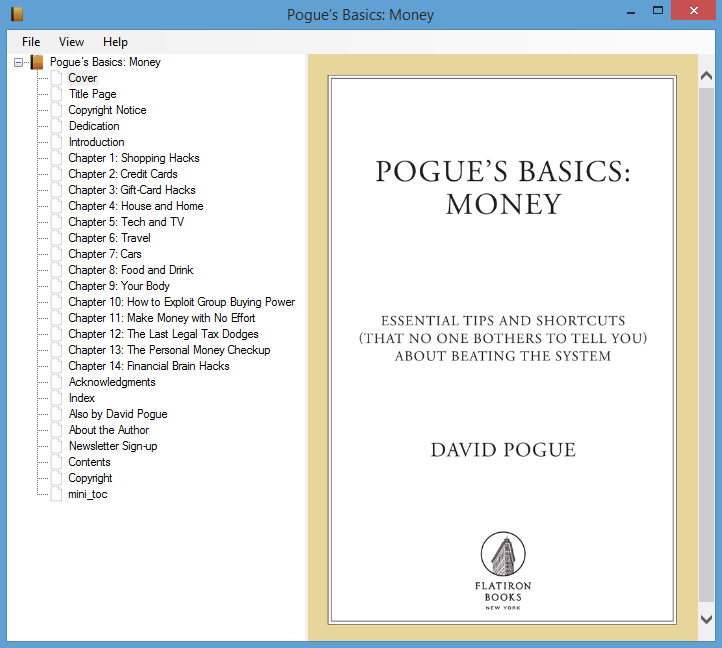Select the Copyright entry near the bottom
This screenshot has width=722, height=648.
pos(90,478)
